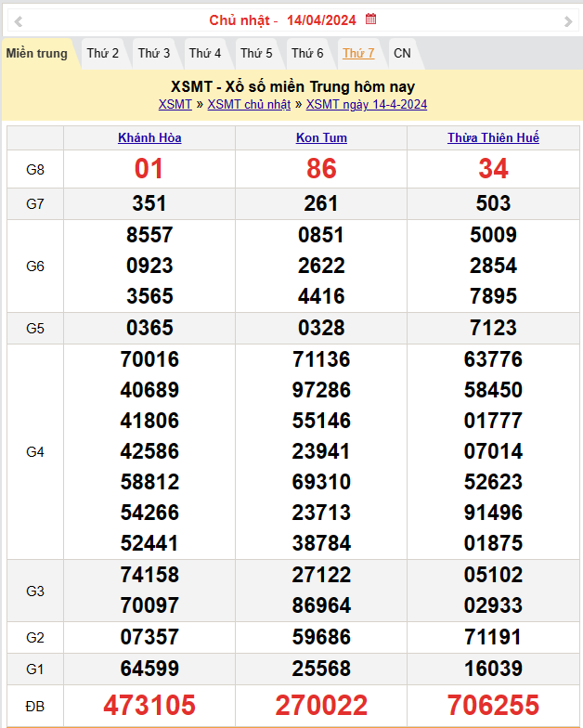Select the Miền trung tab
The height and width of the screenshot is (728, 583).
click(x=37, y=54)
